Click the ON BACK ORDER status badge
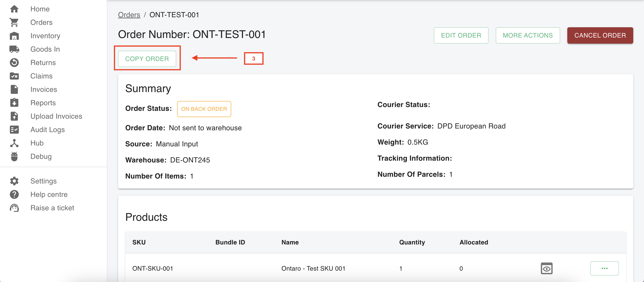Viewport: 644px width, 282px height. click(x=204, y=109)
